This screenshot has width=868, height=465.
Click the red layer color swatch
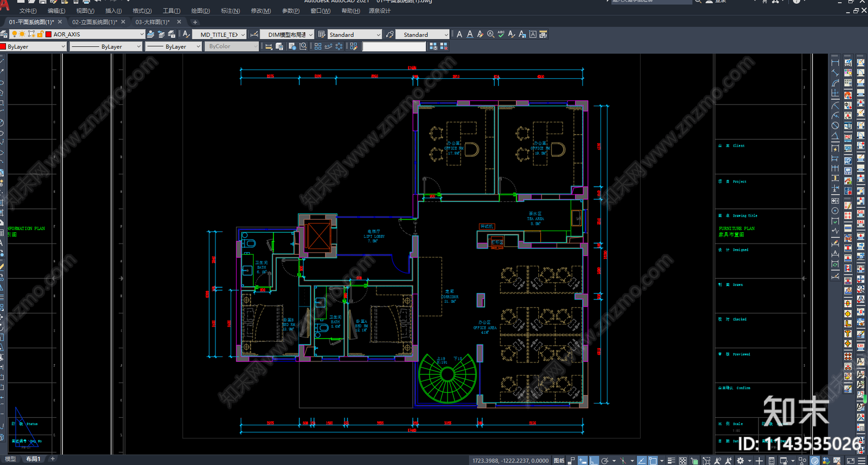click(x=49, y=34)
